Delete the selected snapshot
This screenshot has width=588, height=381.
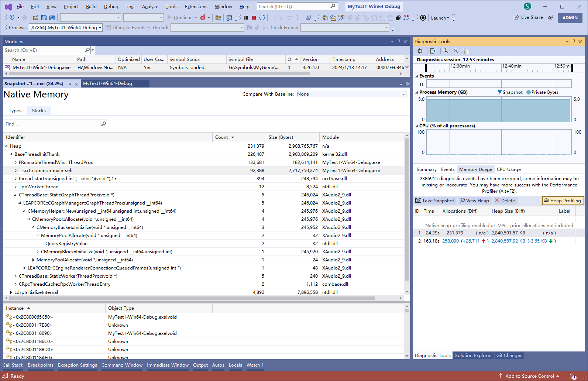[505, 200]
